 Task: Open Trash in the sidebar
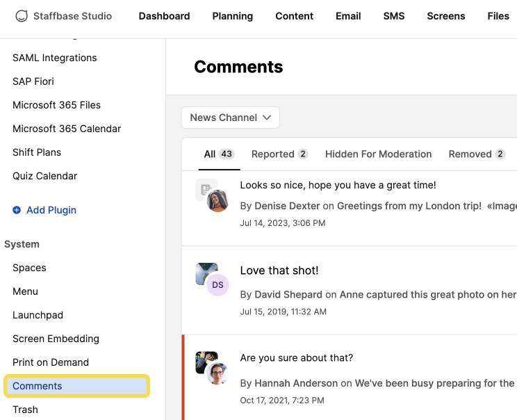click(x=25, y=410)
